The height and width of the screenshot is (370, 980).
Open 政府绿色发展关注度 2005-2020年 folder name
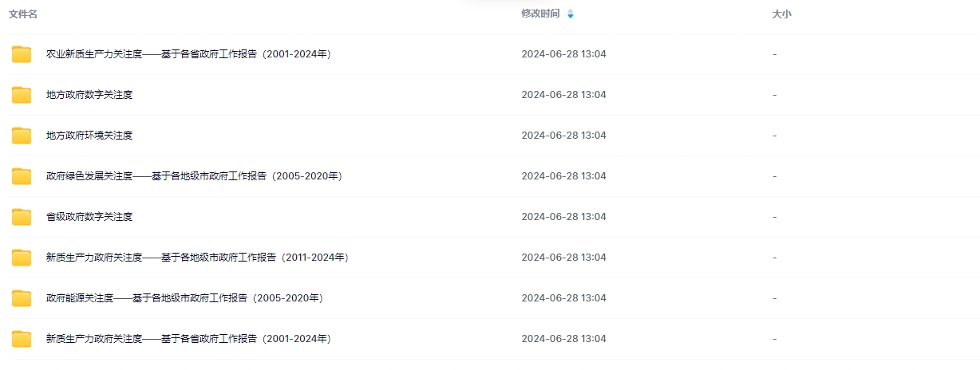(x=193, y=176)
